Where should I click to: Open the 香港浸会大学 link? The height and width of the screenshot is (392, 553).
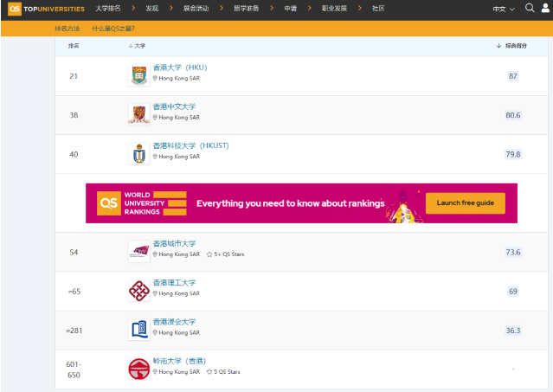(x=174, y=322)
